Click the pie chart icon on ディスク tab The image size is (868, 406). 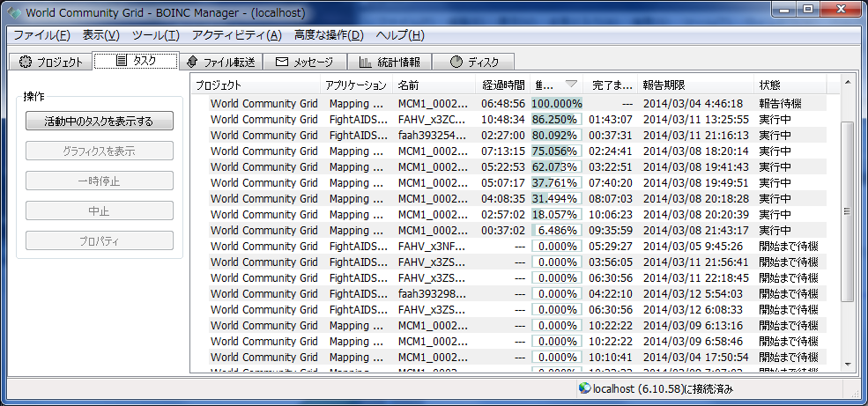pos(456,62)
